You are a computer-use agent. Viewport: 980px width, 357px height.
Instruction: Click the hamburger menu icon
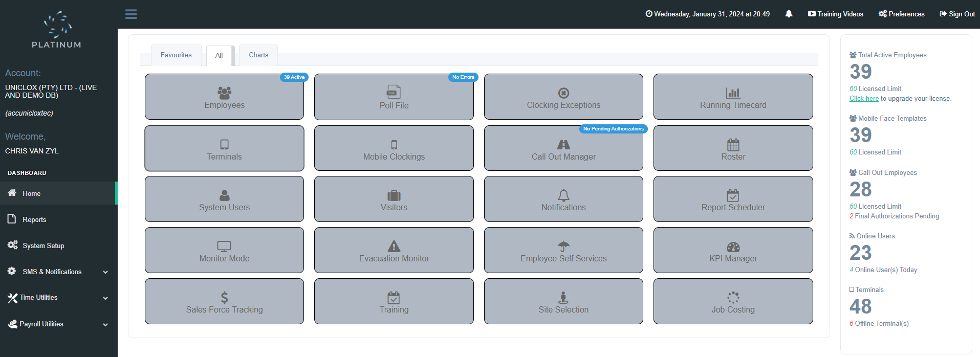[131, 14]
